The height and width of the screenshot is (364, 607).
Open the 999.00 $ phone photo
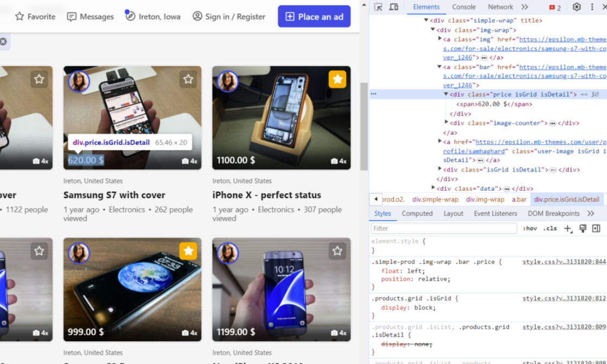(132, 289)
